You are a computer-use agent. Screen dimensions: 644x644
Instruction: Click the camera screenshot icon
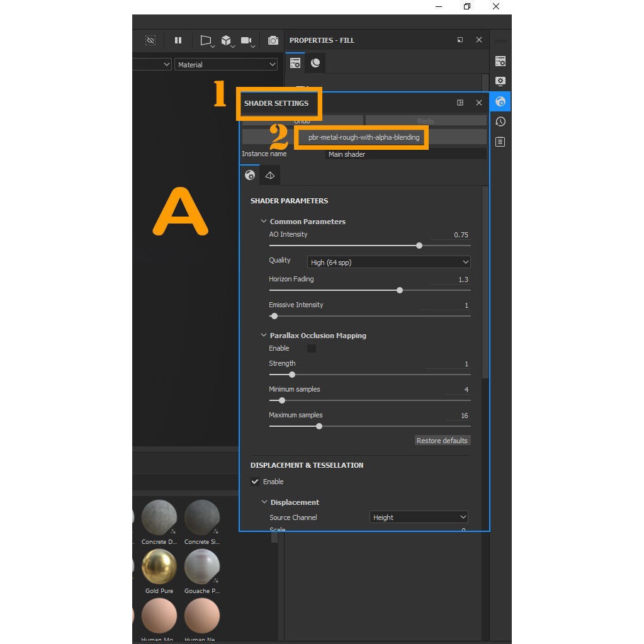point(273,40)
